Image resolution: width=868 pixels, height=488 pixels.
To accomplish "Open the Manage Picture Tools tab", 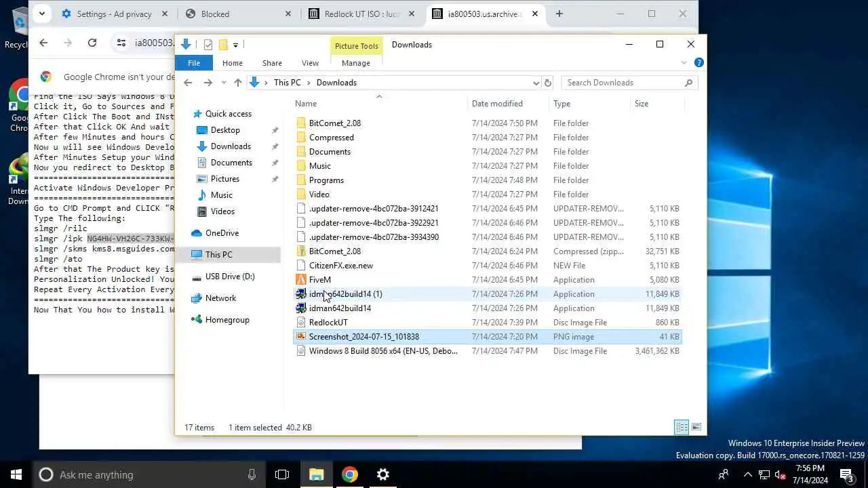I will click(x=356, y=63).
